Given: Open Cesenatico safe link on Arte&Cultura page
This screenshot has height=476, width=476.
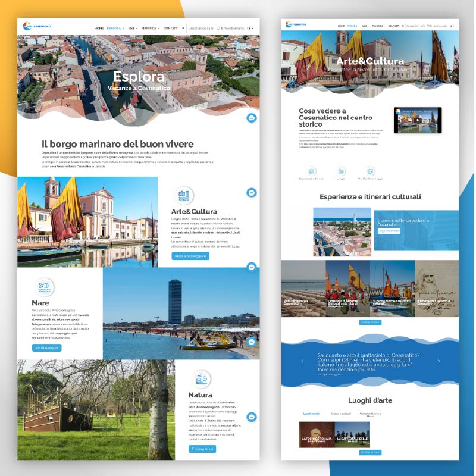Looking at the screenshot, I should click(x=415, y=26).
